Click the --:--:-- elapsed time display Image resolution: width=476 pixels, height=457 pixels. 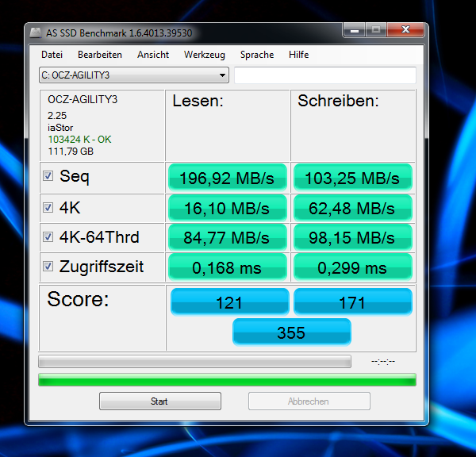point(383,361)
